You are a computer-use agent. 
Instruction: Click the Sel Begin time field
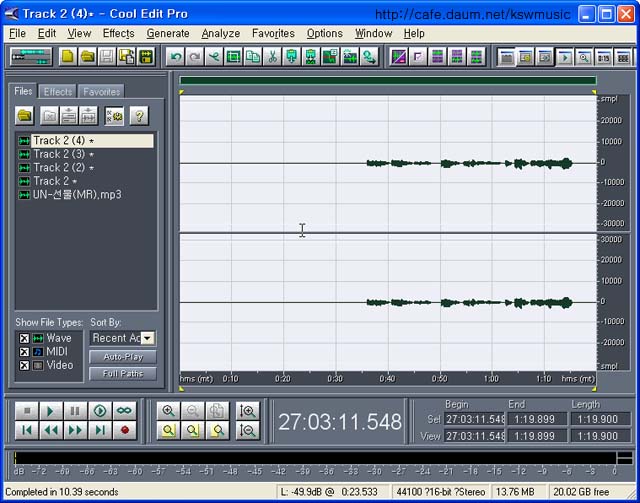[x=474, y=419]
